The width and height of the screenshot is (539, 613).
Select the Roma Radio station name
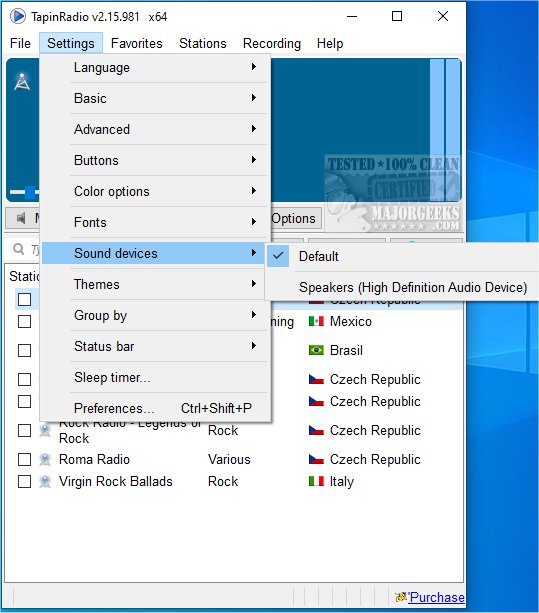click(x=94, y=459)
